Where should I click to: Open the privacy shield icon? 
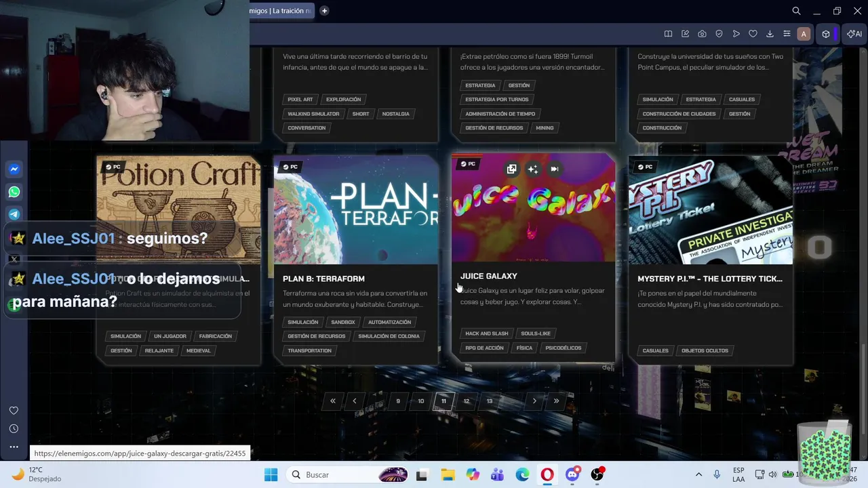click(719, 34)
